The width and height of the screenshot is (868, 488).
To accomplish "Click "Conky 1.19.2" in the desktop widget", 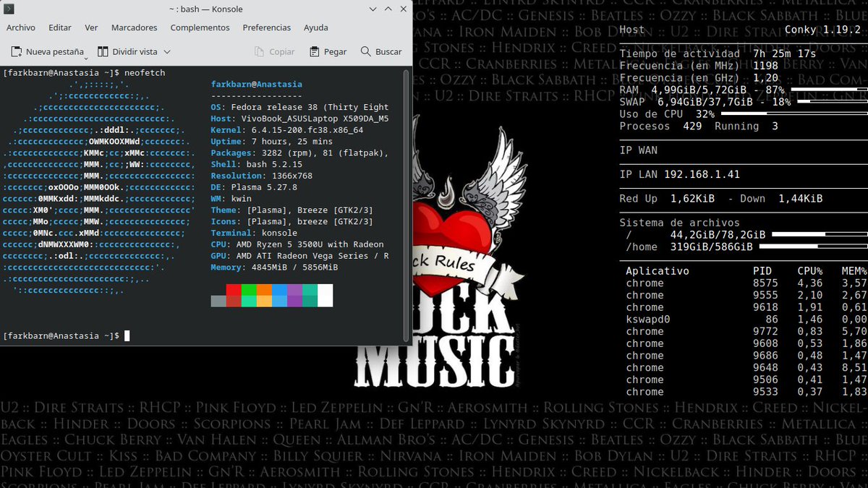I will click(822, 30).
